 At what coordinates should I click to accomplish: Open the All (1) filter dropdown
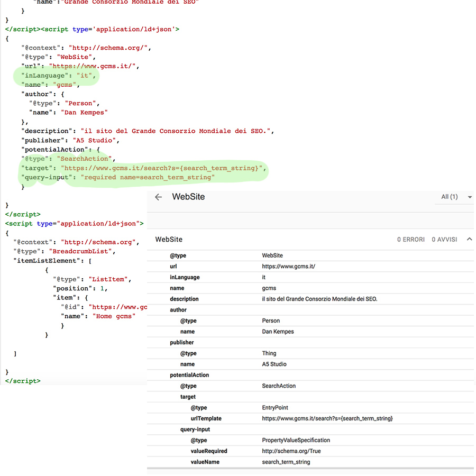tap(456, 197)
